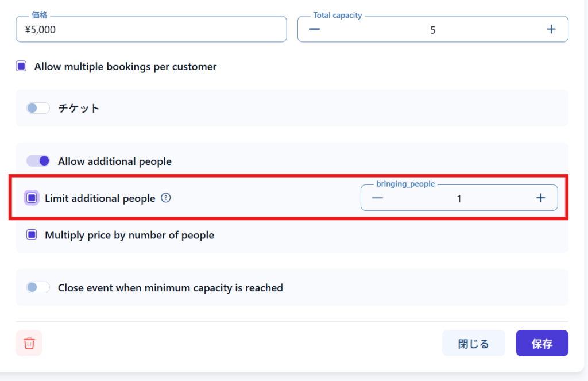Increase bringing_people with the plus icon

[x=540, y=198]
